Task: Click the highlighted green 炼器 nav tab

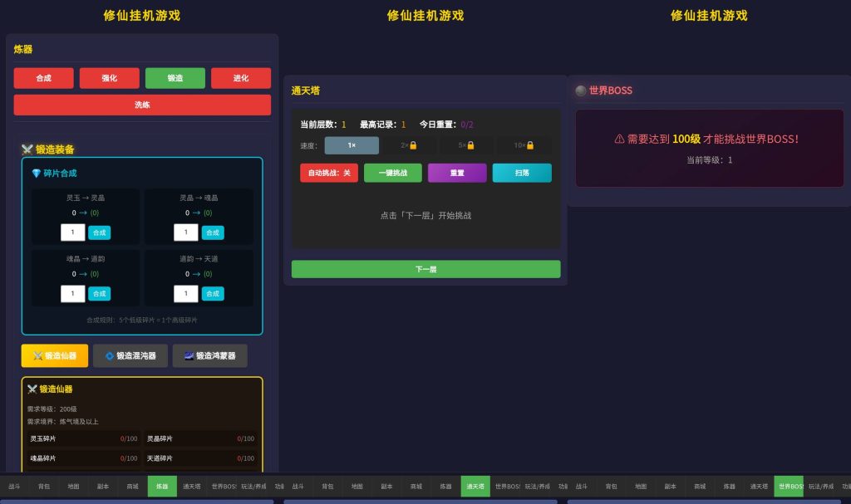Action: [162, 486]
